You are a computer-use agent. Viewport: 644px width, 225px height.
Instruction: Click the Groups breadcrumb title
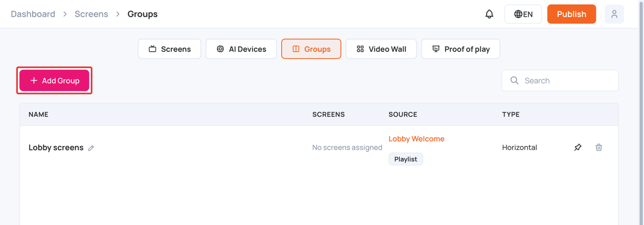point(143,14)
